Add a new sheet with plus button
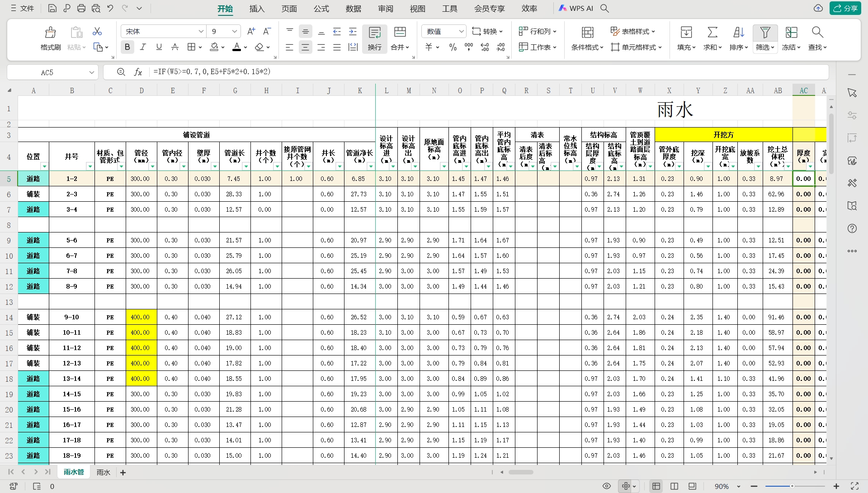This screenshot has height=493, width=868. click(x=123, y=473)
